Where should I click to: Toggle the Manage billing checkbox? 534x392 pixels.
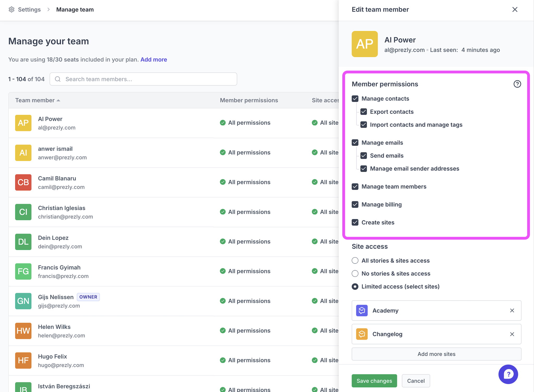(x=355, y=204)
